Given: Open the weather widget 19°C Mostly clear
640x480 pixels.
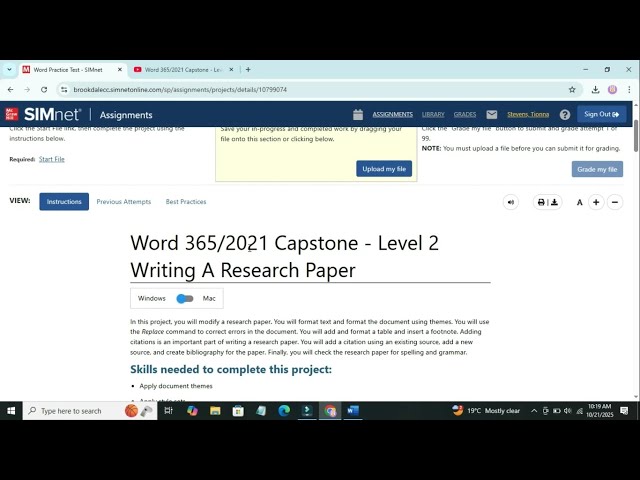Looking at the screenshot, I should click(486, 411).
